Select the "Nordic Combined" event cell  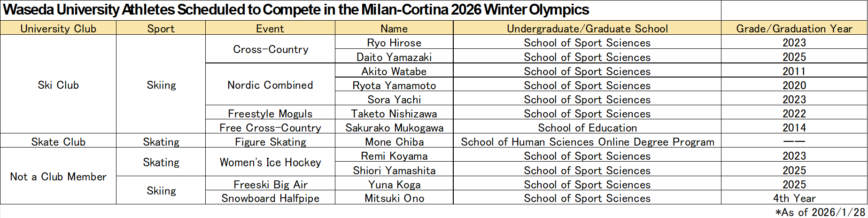point(270,85)
